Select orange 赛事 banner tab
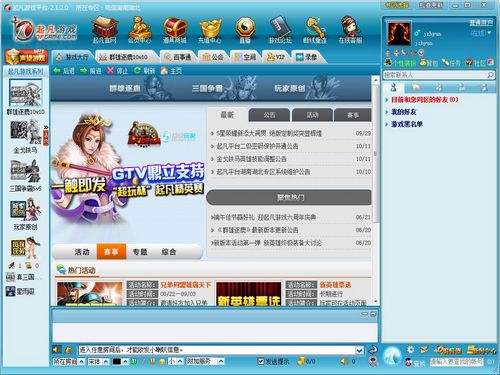Screen dimensions: 500x375 [111, 251]
